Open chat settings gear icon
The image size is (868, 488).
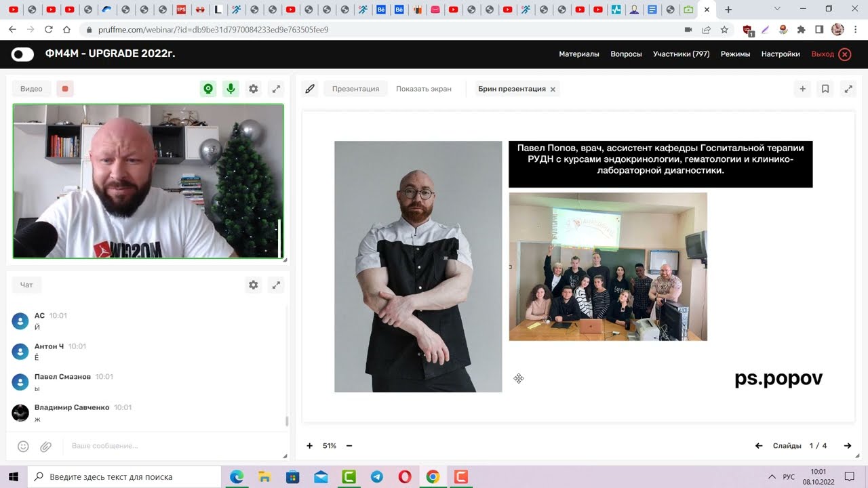[254, 285]
